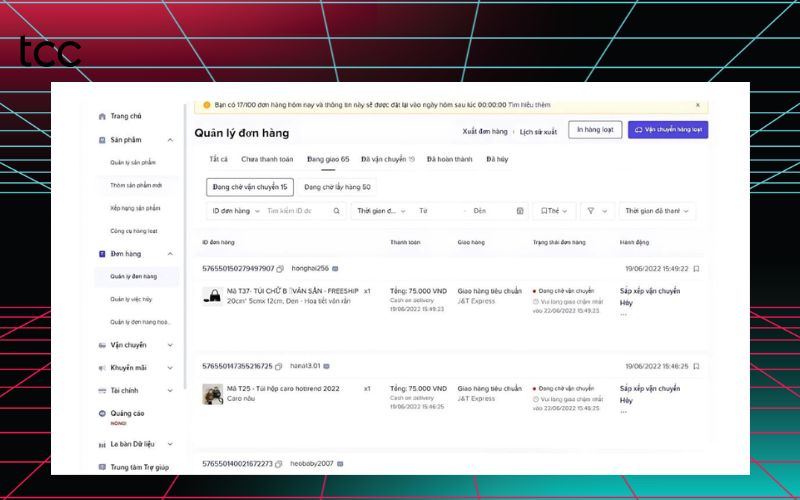The image size is (800, 500).
Task: Collapse the Sản phẩm sidebar section
Action: point(170,140)
